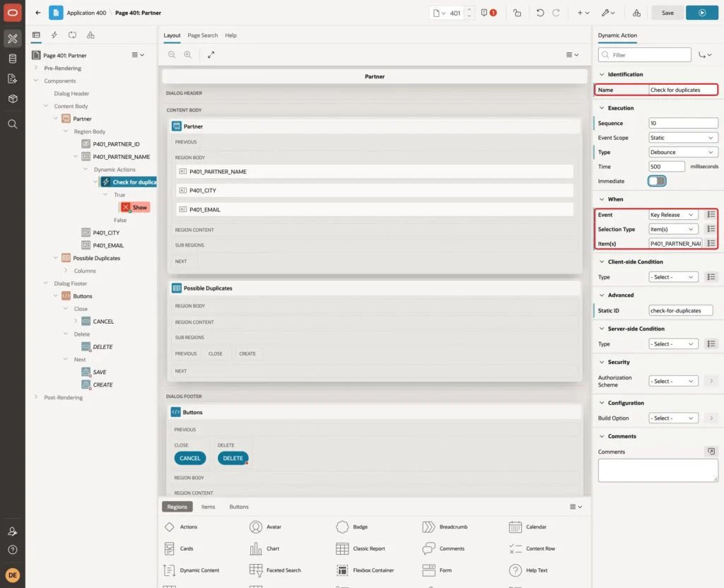Viewport: 724px width, 588px height.
Task: Open the Gallery sidebar icon
Action: (x=13, y=99)
